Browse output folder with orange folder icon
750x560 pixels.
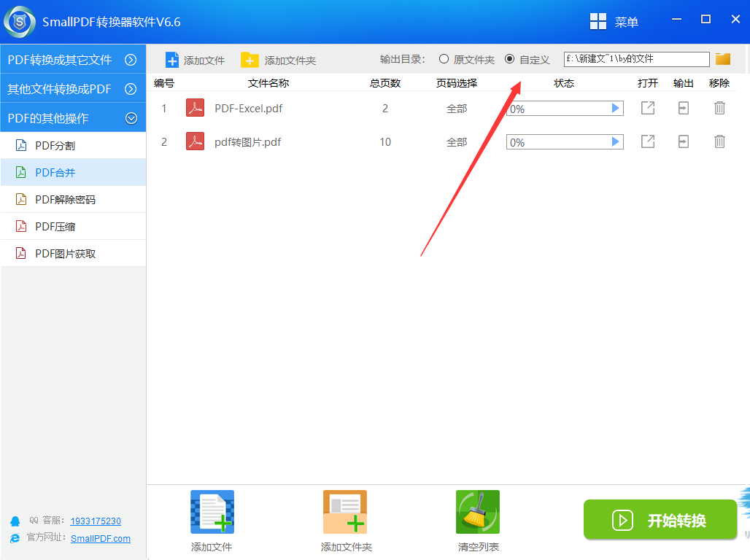[x=723, y=59]
